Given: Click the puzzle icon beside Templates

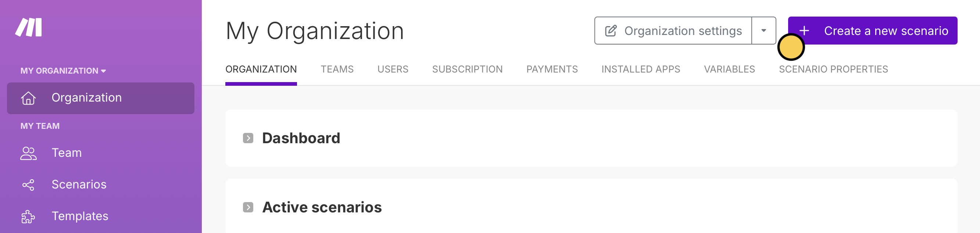Looking at the screenshot, I should click(28, 217).
